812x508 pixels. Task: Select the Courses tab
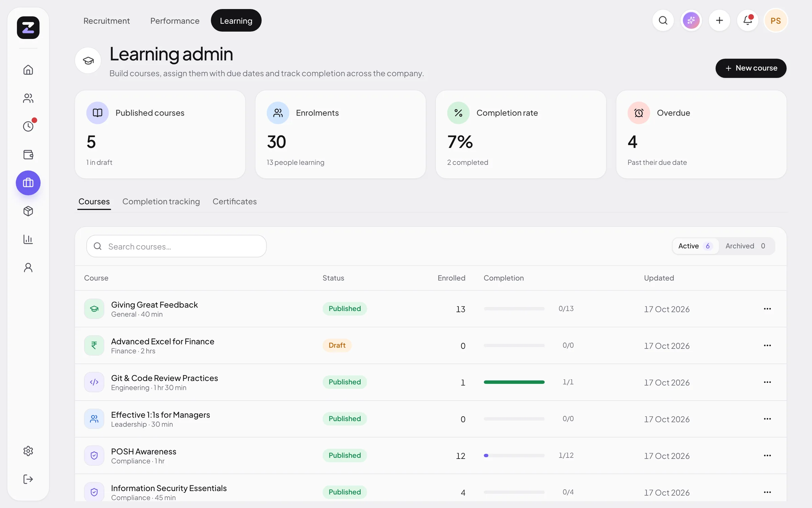[x=94, y=202]
